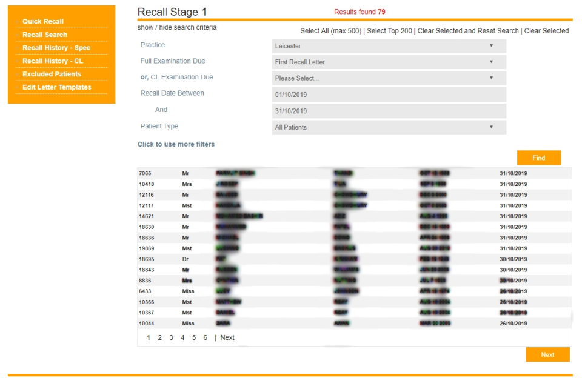Select patient row with ID 12117
Screen dimensions: 582x392
[x=355, y=205]
